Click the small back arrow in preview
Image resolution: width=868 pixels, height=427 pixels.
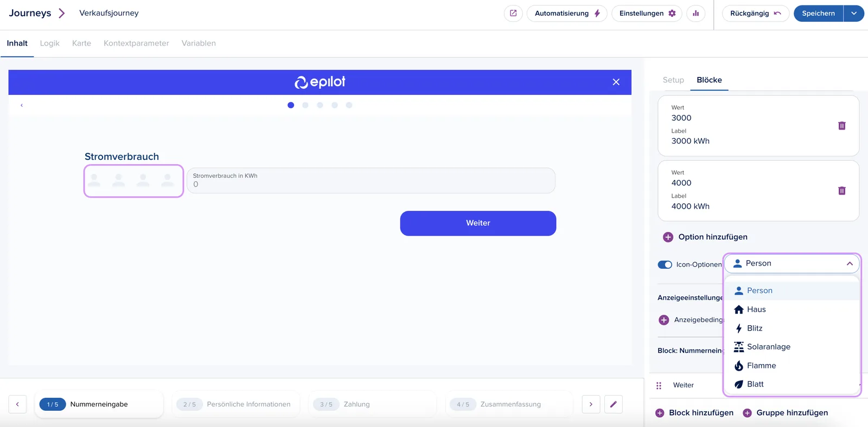(x=22, y=105)
